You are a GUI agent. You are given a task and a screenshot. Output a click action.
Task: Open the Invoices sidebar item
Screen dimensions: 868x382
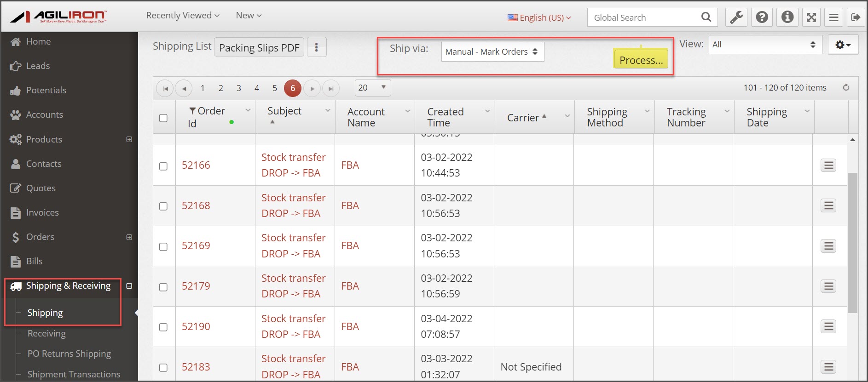pyautogui.click(x=42, y=212)
